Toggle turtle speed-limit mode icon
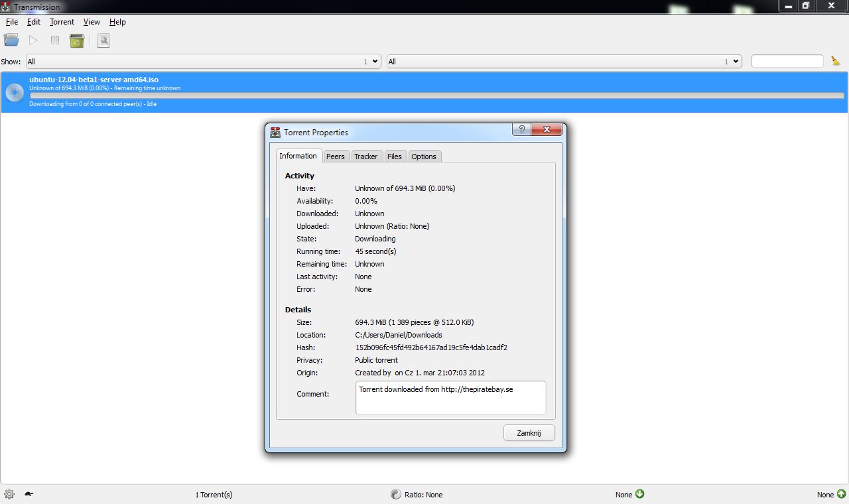This screenshot has width=849, height=504. 29,494
